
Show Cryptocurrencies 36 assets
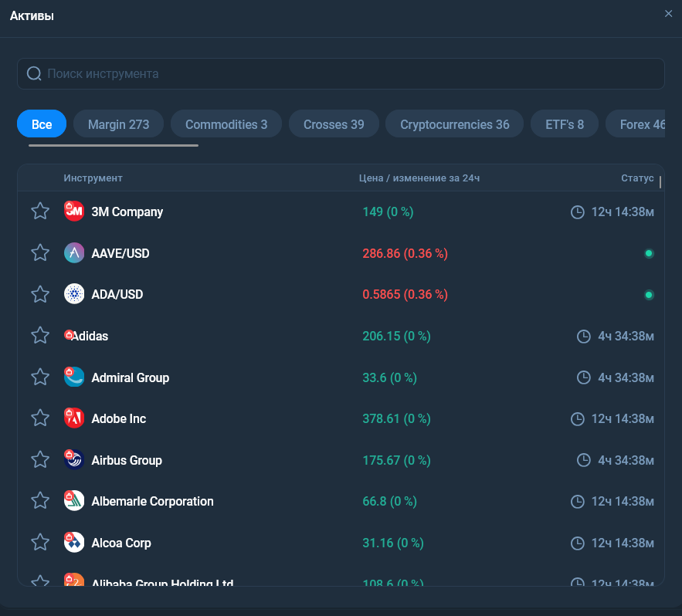point(454,124)
